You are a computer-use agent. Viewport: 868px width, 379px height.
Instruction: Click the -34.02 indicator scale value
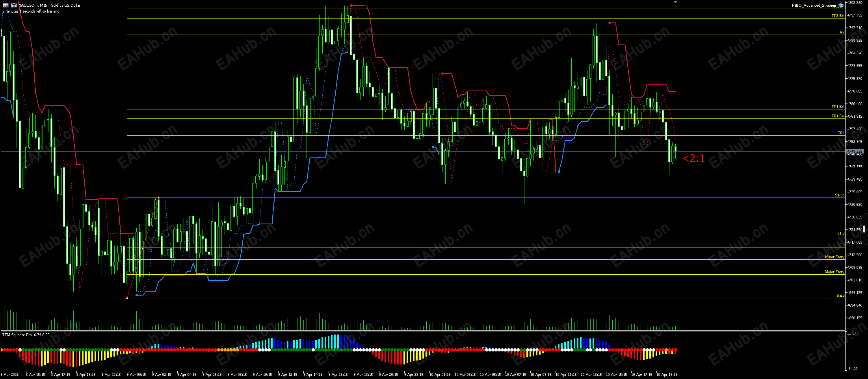click(x=852, y=369)
